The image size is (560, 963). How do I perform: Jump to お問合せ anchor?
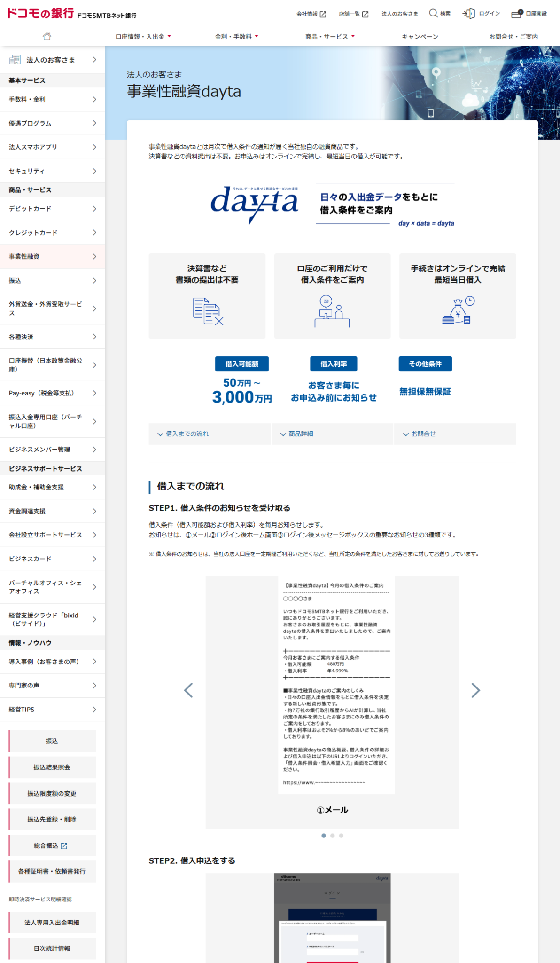tap(455, 434)
